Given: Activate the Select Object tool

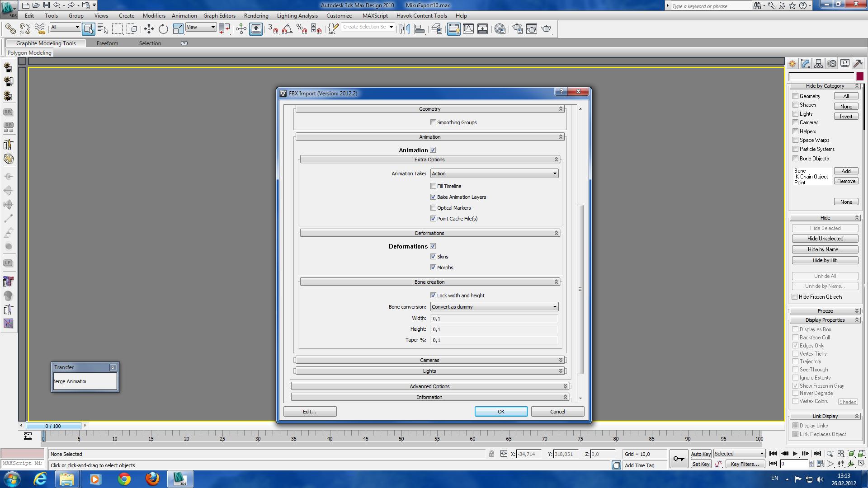Looking at the screenshot, I should pos(89,29).
